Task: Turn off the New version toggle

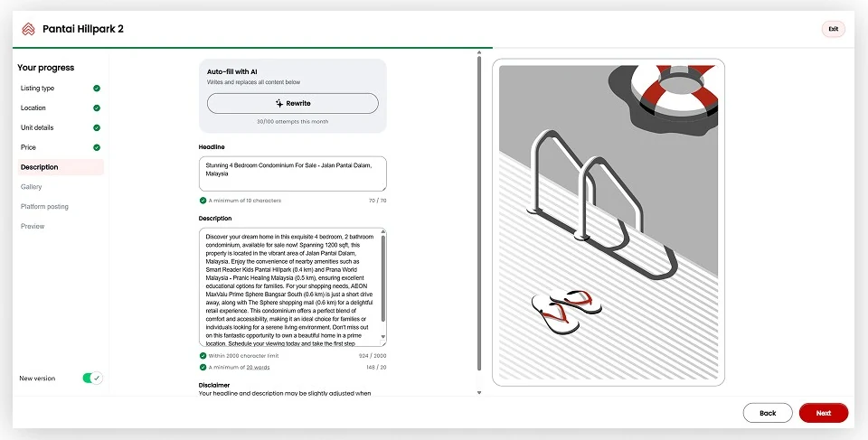Action: click(92, 378)
